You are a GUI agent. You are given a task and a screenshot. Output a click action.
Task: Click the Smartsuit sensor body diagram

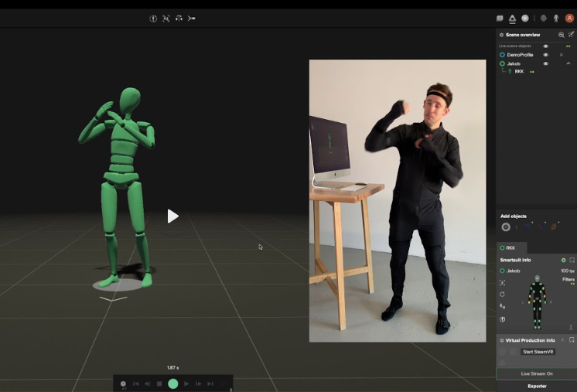pos(538,302)
